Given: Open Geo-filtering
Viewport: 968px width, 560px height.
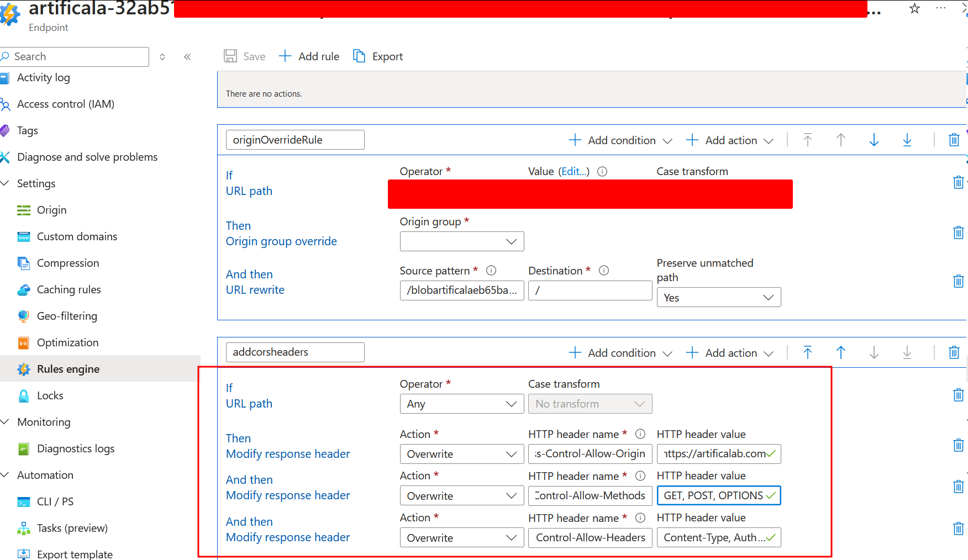Looking at the screenshot, I should [x=67, y=316].
